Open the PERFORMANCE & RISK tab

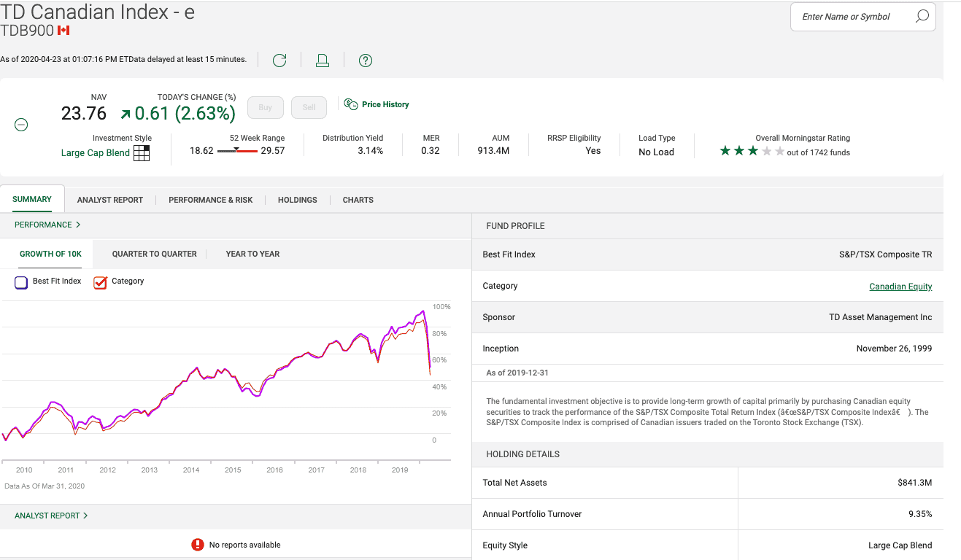(x=210, y=200)
